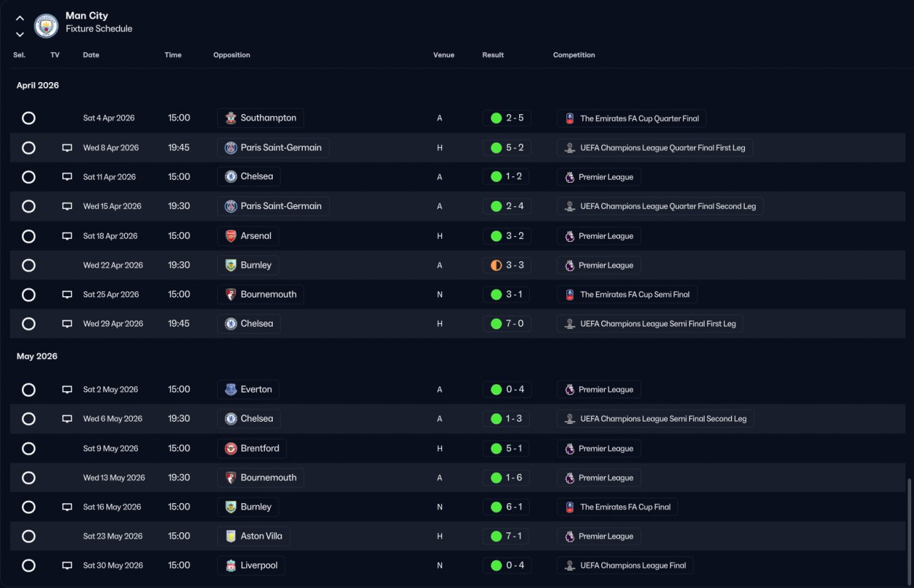Select the Brentford fixture radio button
The width and height of the screenshot is (914, 588).
coord(29,449)
